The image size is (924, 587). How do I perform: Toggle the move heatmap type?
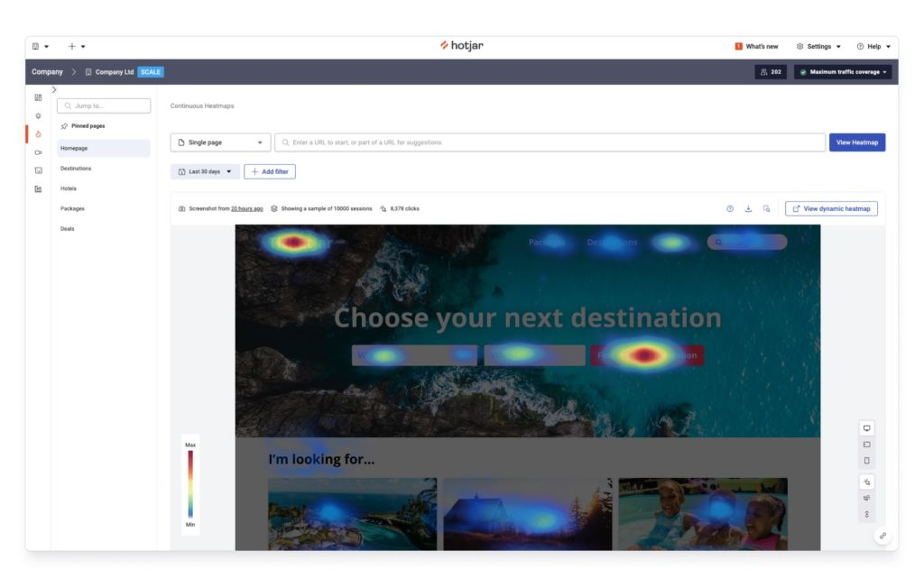(x=867, y=498)
